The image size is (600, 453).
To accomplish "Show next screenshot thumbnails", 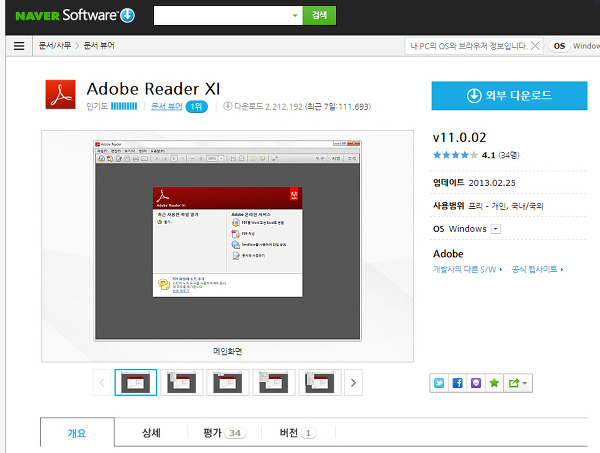I will [x=353, y=383].
